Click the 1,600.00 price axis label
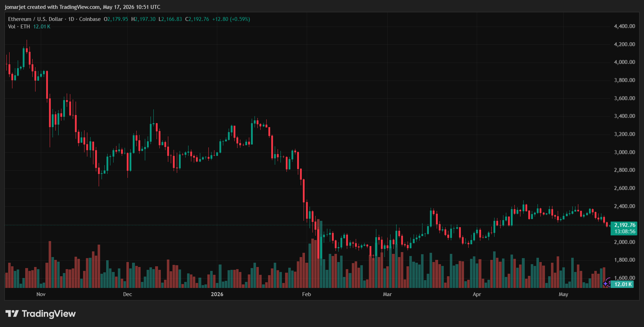This screenshot has width=644, height=327. (624, 278)
